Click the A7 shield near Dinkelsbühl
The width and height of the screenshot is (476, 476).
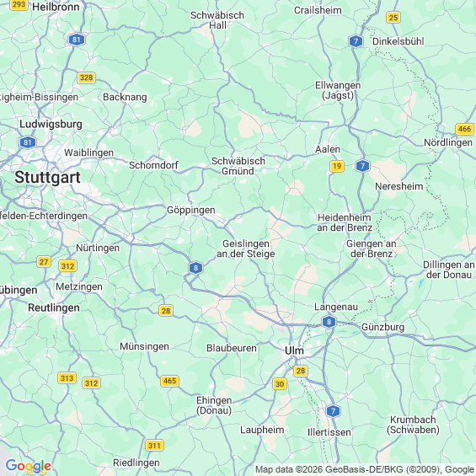pos(356,41)
